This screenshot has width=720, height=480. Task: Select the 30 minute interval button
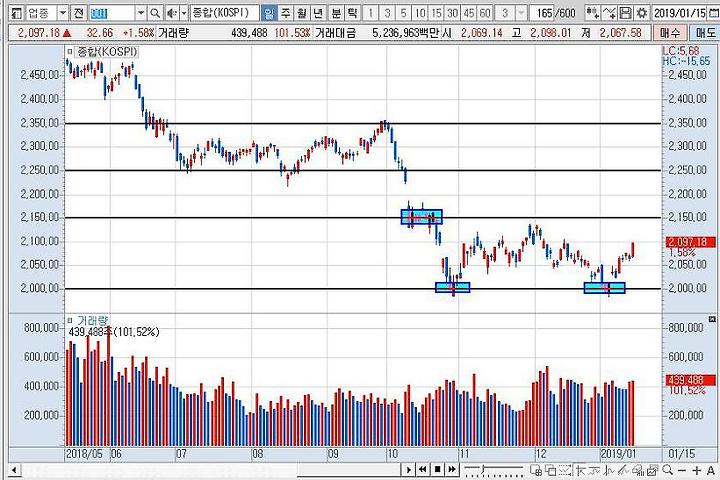tap(452, 13)
